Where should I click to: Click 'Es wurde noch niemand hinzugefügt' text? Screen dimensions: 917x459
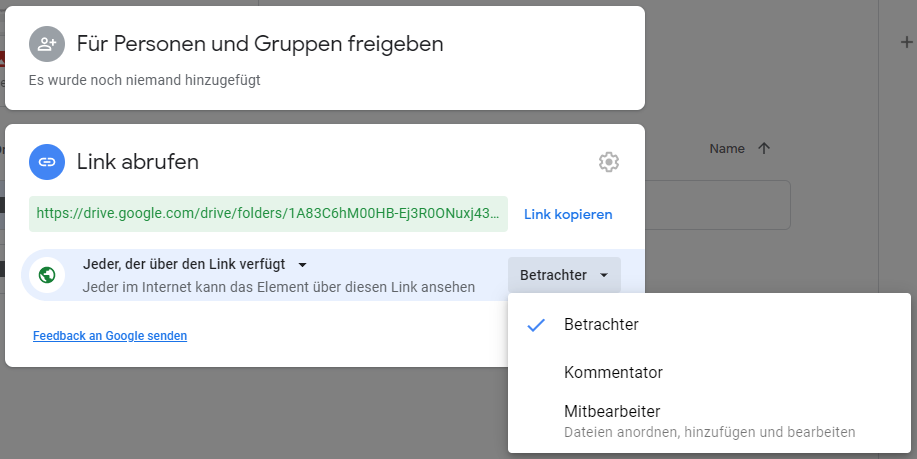(x=144, y=80)
